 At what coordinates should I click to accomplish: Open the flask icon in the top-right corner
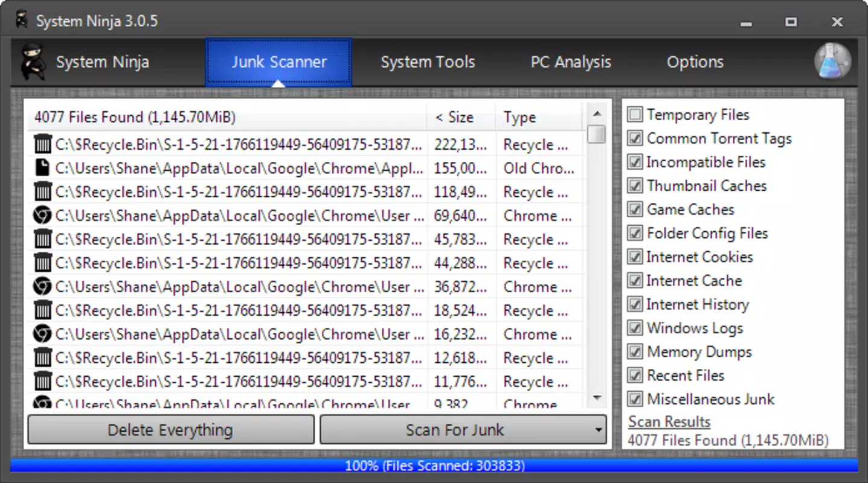pos(832,61)
